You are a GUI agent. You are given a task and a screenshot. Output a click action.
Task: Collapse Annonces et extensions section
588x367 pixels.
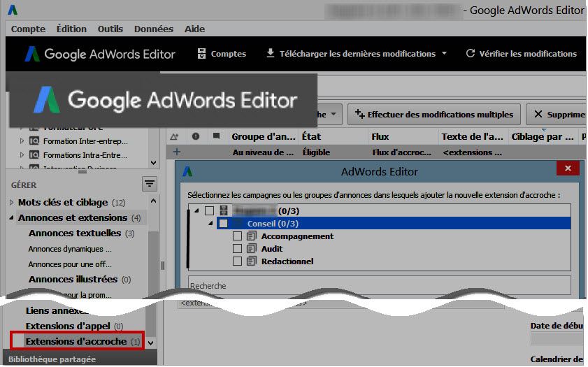(11, 218)
